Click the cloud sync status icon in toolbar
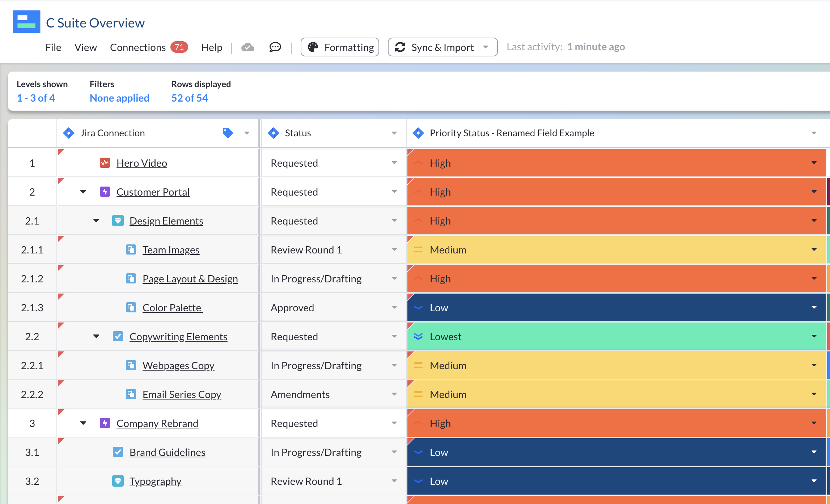This screenshot has height=504, width=830. [x=247, y=47]
